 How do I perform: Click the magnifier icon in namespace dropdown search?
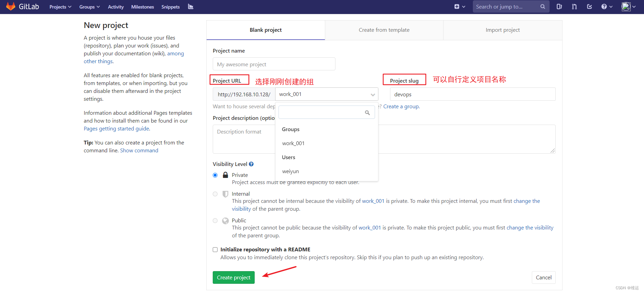367,112
